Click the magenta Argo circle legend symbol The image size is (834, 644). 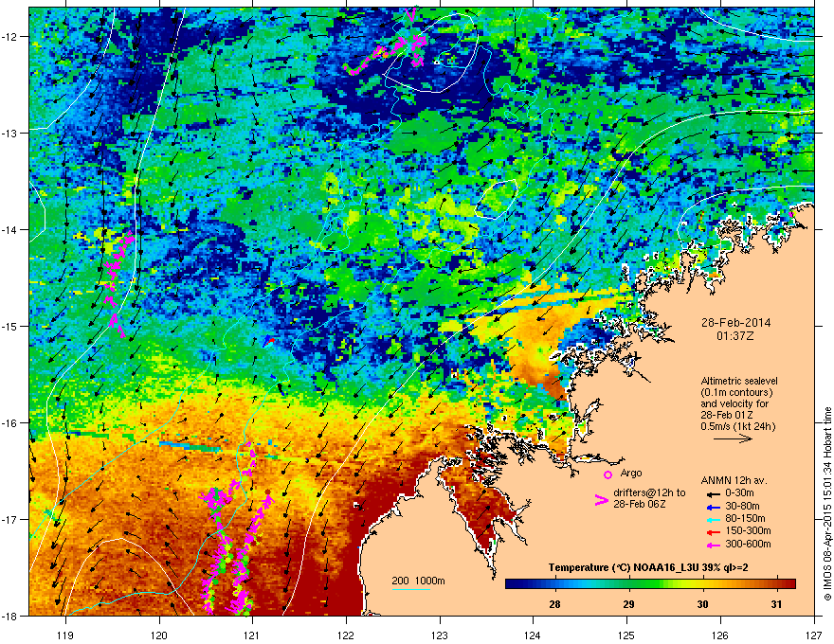pos(607,474)
